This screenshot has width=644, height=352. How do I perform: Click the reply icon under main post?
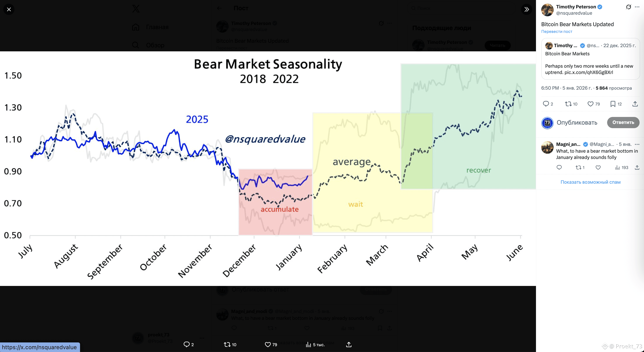tap(546, 104)
